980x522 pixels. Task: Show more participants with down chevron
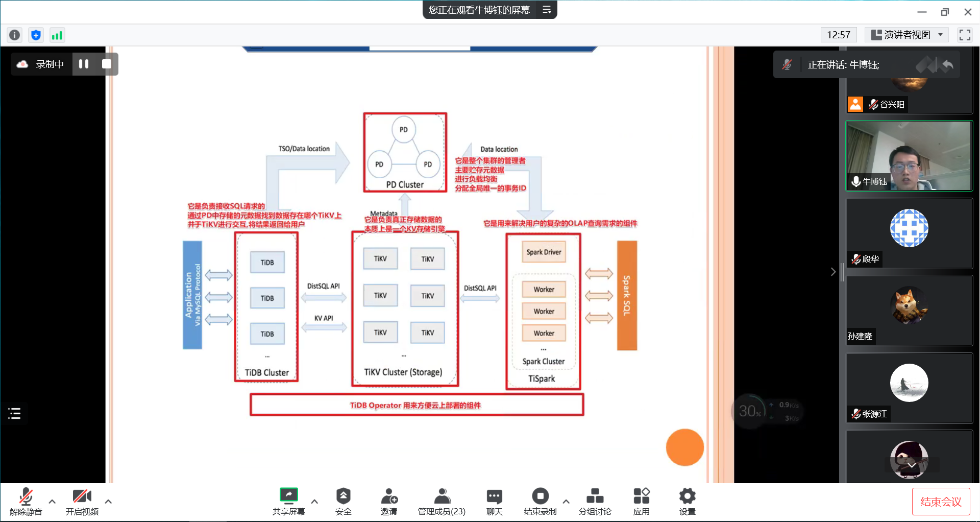point(912,465)
